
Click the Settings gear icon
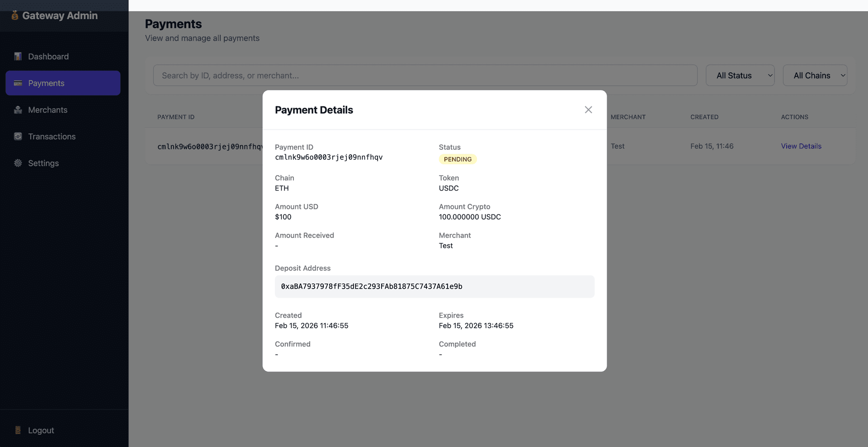tap(18, 163)
